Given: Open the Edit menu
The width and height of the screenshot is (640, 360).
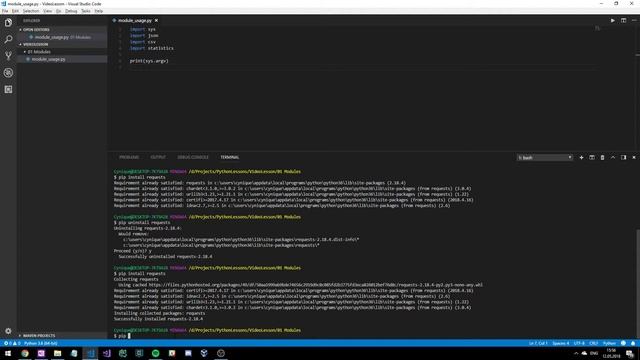Looking at the screenshot, I should 15,11.
